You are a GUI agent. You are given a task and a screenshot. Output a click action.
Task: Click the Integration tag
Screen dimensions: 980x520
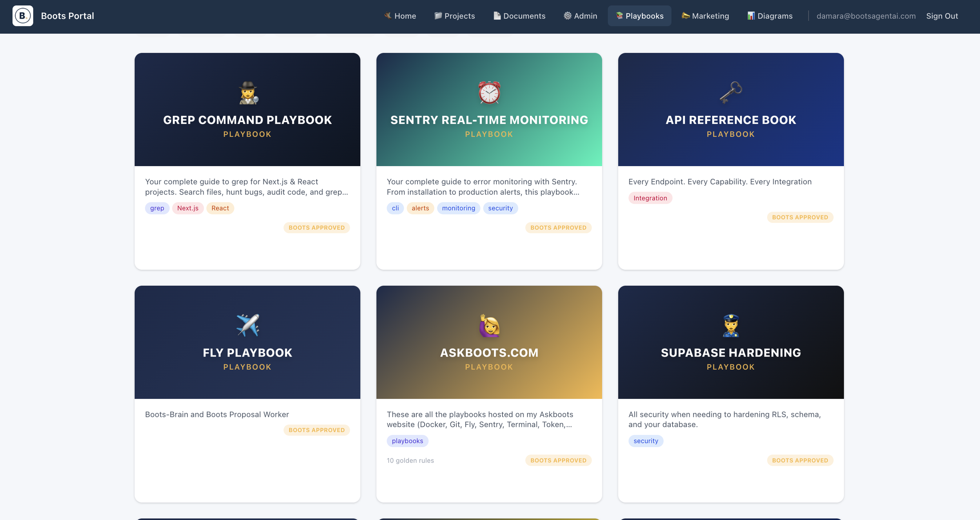650,198
